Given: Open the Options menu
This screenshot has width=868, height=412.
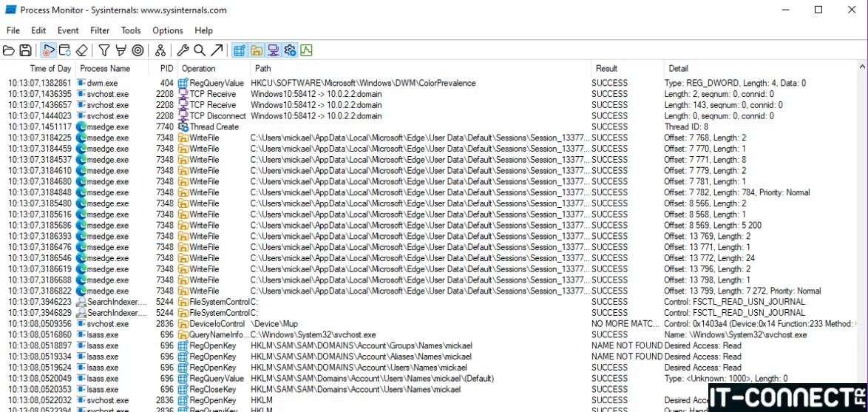Looking at the screenshot, I should (168, 30).
